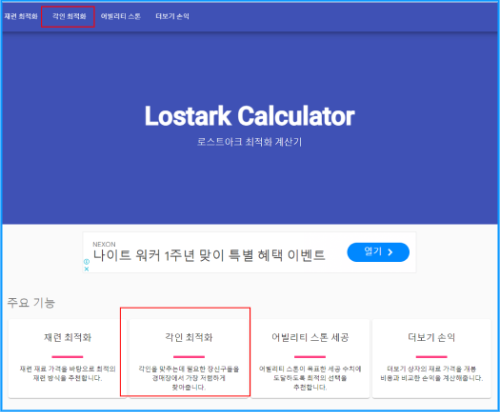Click description text under 더보기 손익 card
The image size is (500, 412).
431,373
